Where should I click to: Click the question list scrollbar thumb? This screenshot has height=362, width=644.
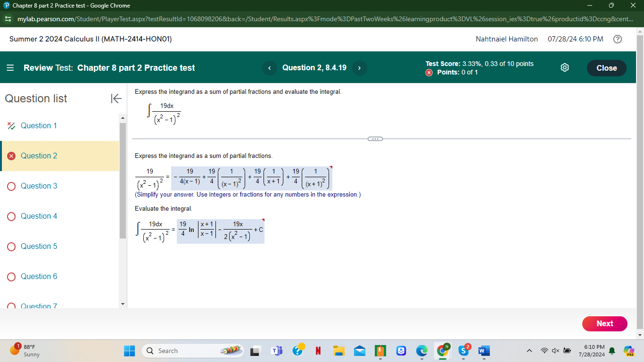(x=123, y=181)
